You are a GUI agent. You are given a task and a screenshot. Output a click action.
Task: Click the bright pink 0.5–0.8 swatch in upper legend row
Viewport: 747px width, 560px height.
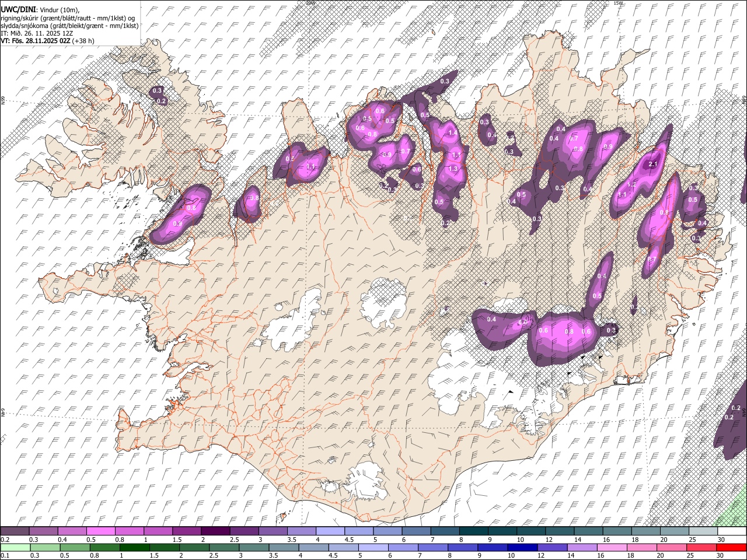click(x=100, y=531)
